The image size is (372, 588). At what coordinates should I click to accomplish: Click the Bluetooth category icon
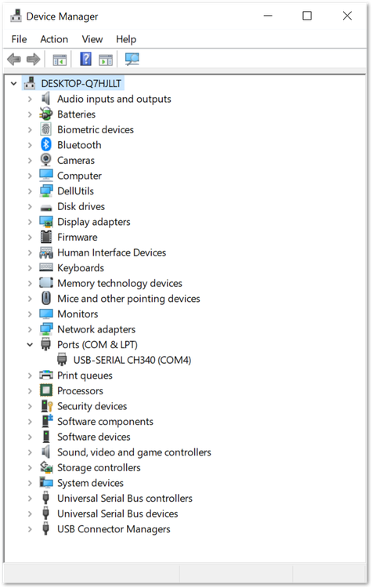coord(45,145)
